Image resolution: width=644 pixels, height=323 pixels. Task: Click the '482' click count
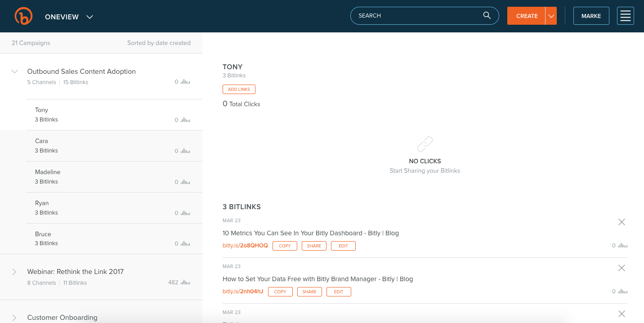(x=173, y=283)
